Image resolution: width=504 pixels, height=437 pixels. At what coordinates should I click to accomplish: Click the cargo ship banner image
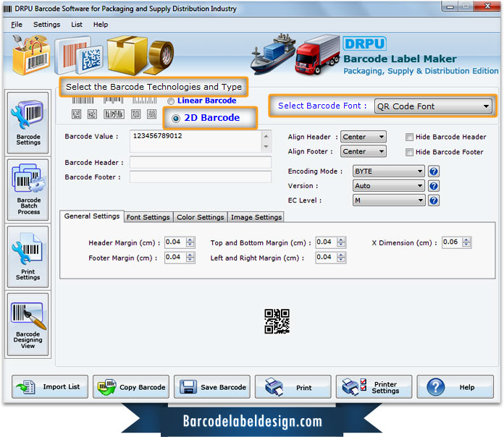[x=273, y=53]
